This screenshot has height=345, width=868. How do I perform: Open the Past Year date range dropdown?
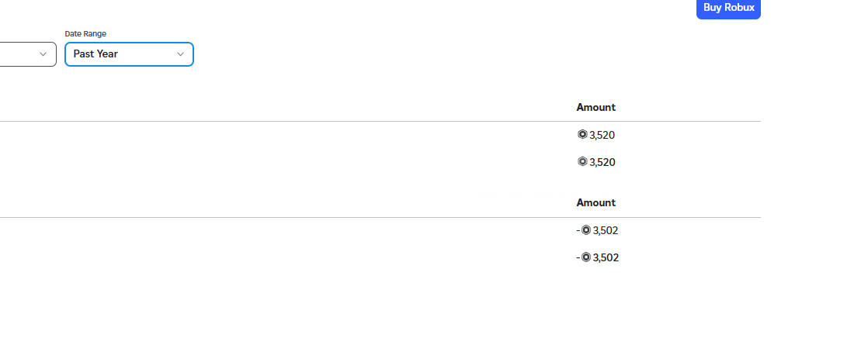click(129, 54)
